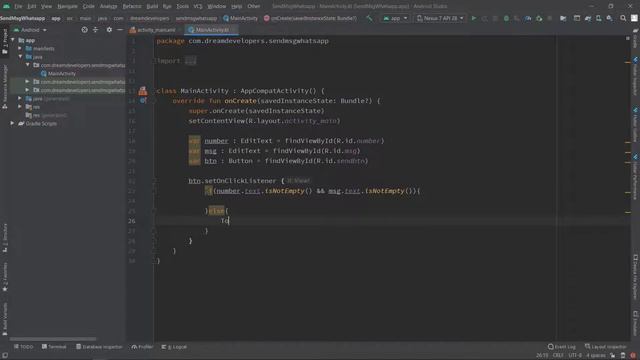This screenshot has height=360, width=640.
Task: Click onCreate in navigation breadcrumb
Action: click(310, 18)
